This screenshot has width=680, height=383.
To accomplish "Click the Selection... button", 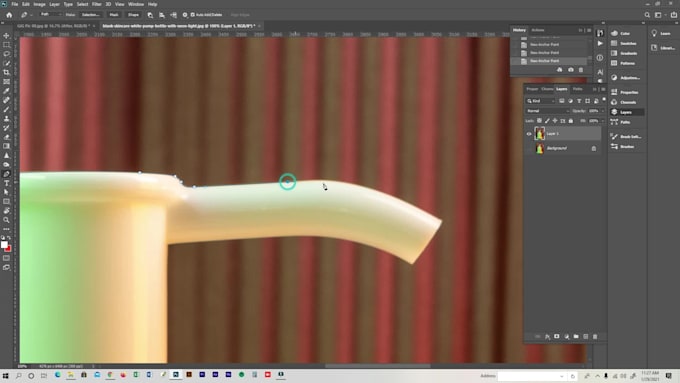I will [91, 15].
